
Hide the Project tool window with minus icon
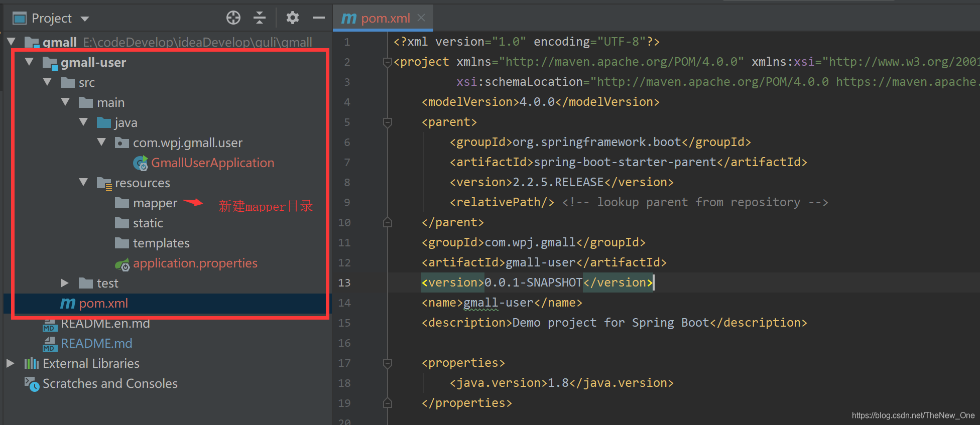[x=319, y=18]
